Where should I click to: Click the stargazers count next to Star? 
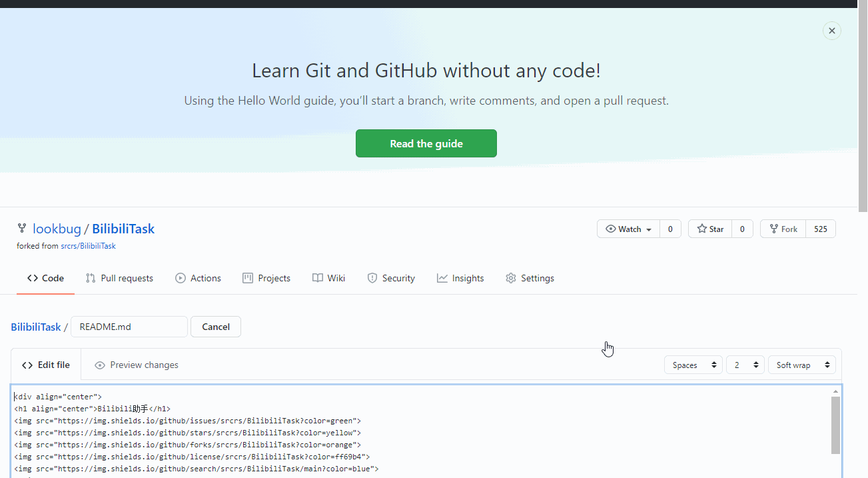click(x=742, y=229)
